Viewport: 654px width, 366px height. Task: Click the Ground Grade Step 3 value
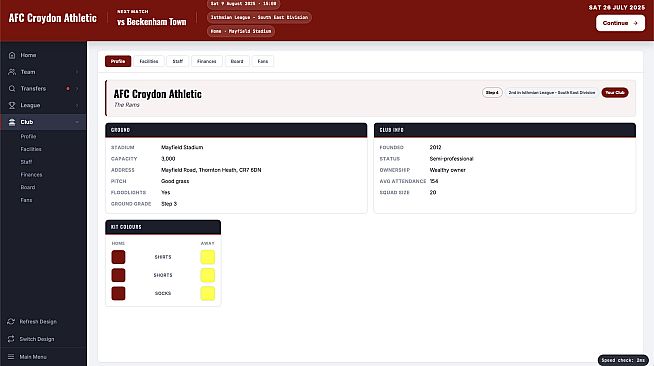169,204
